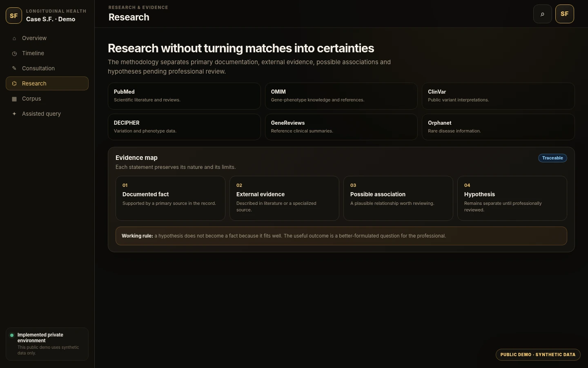Select the Hypothesis card
This screenshot has width=588, height=368.
[512, 198]
